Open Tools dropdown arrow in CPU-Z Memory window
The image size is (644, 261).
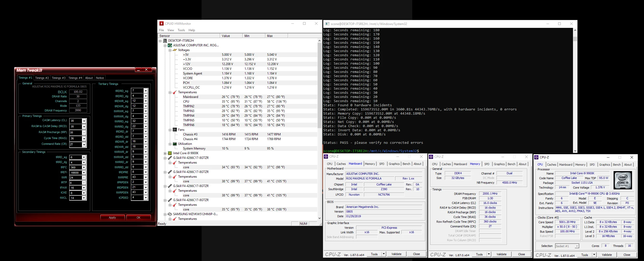pyautogui.click(x=489, y=254)
